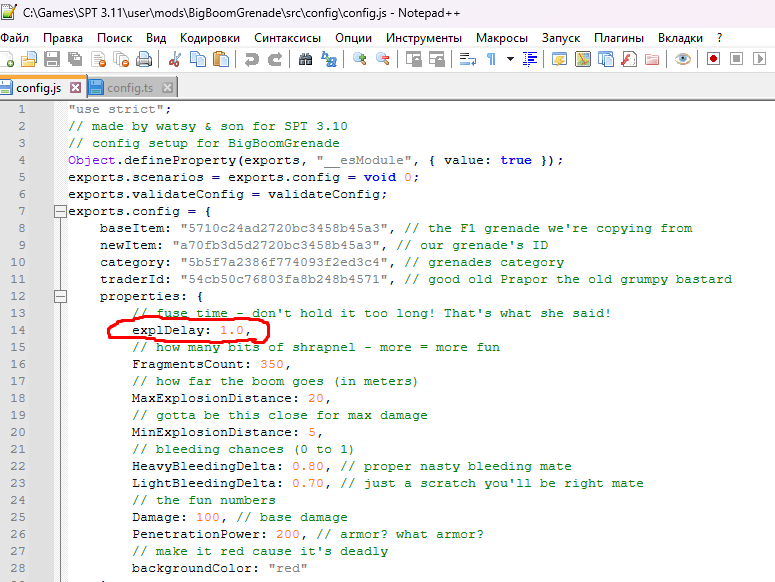
Task: Open the Document List panel icon
Action: click(605, 59)
